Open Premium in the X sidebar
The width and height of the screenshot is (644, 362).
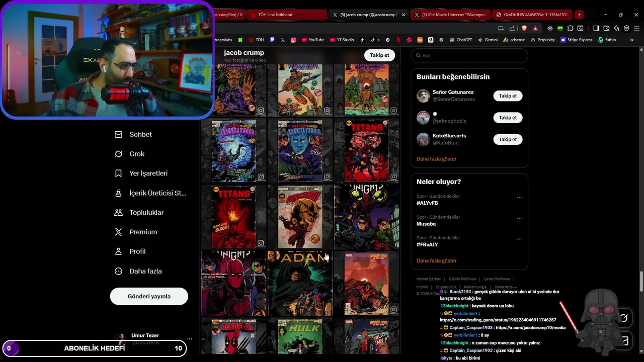pos(136,232)
